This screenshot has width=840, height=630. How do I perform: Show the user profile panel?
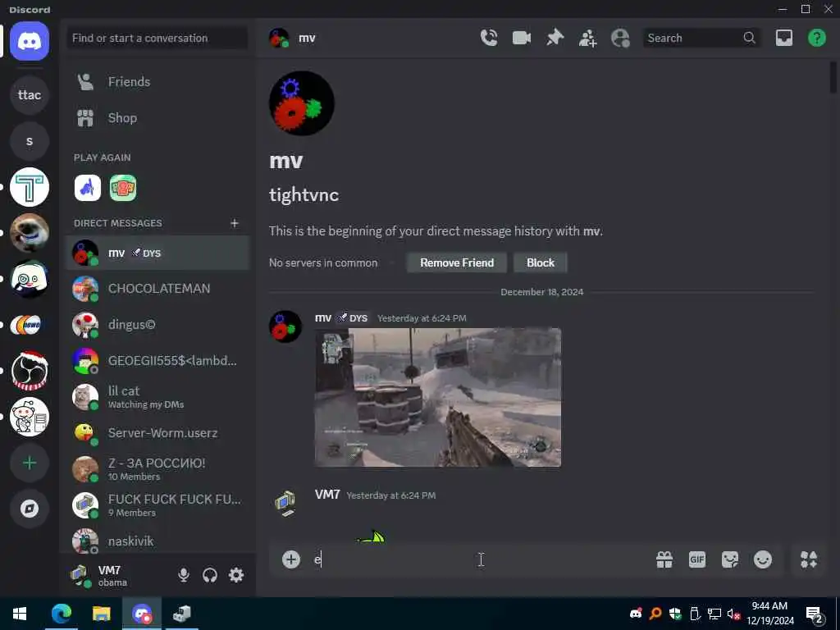pos(620,38)
